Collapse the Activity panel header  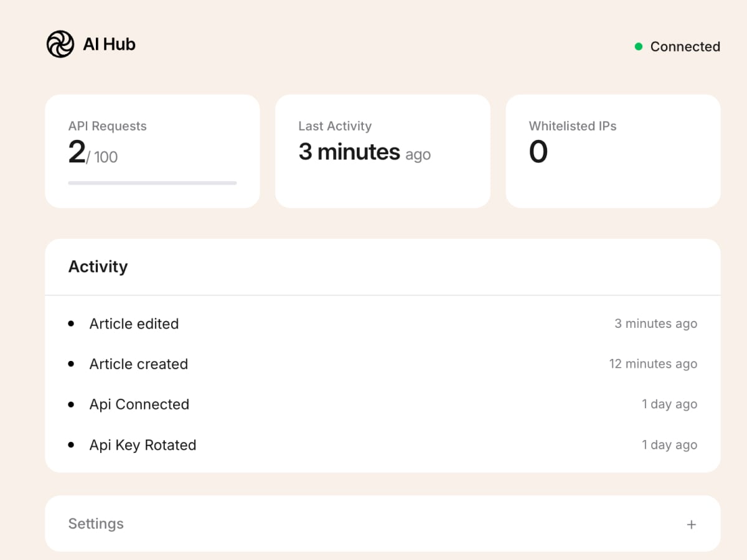point(98,266)
